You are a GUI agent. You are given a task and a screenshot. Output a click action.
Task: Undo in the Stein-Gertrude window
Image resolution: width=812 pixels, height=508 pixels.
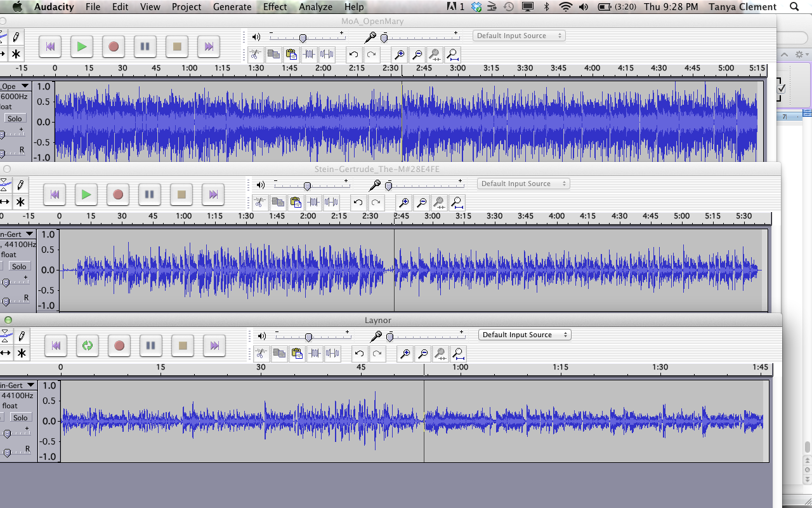pyautogui.click(x=358, y=203)
